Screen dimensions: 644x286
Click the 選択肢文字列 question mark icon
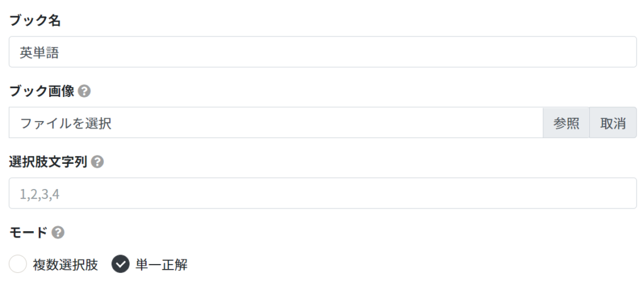[97, 162]
